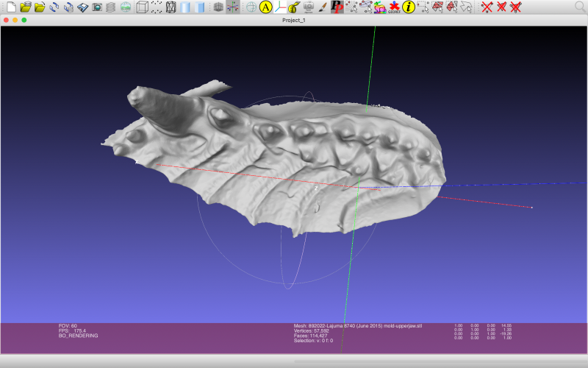588x368 pixels.
Task: Click the yellow info 'i' icon
Action: [409, 7]
